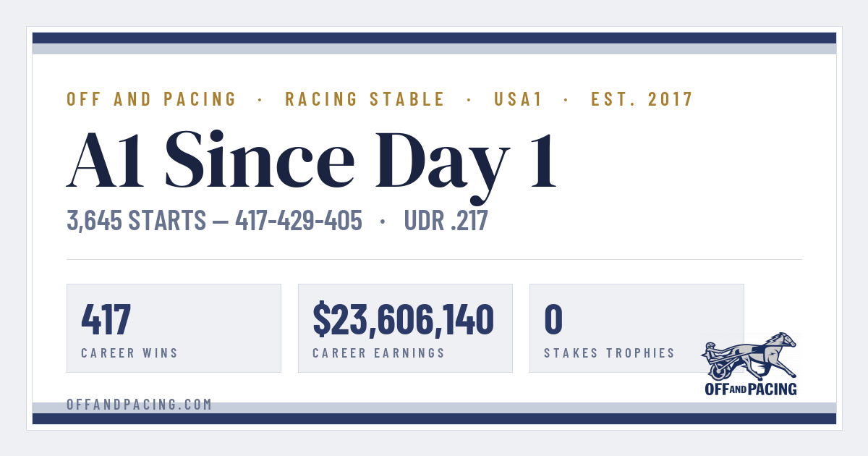Click the 3,645 STARTS record text
868x456 pixels.
tap(137, 221)
